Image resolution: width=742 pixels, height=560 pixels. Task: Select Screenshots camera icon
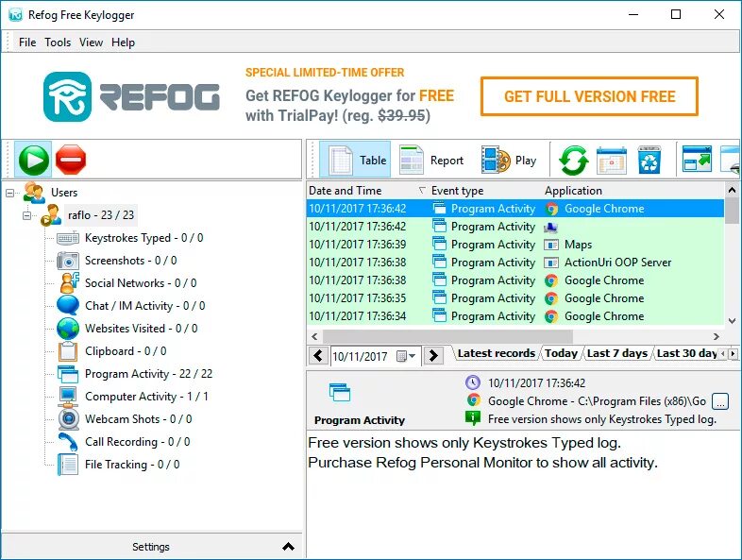pyautogui.click(x=68, y=261)
